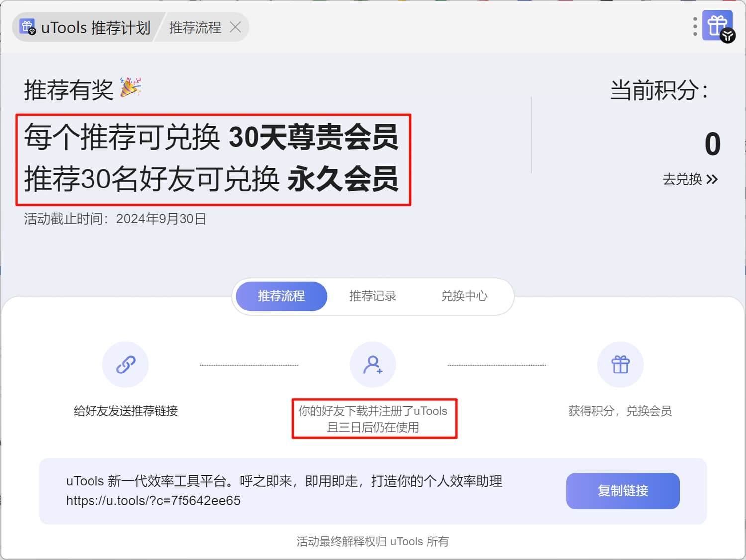Open the three-dot more options menu

click(695, 27)
